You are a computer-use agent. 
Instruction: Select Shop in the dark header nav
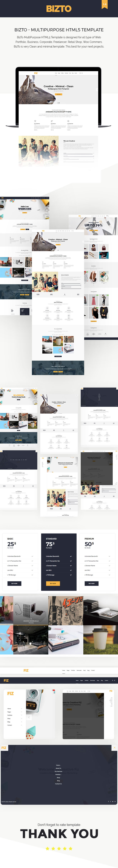[98, 680]
